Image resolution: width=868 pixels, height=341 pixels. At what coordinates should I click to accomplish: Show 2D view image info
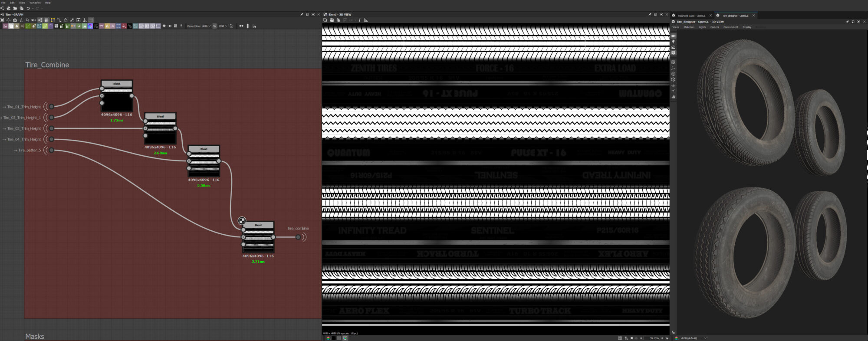pyautogui.click(x=359, y=20)
